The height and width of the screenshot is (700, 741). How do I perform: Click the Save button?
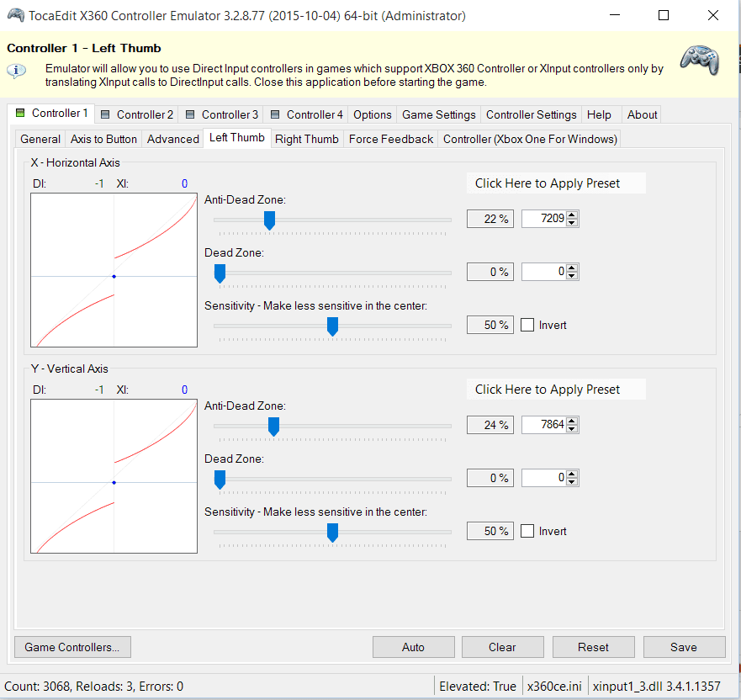tap(684, 647)
